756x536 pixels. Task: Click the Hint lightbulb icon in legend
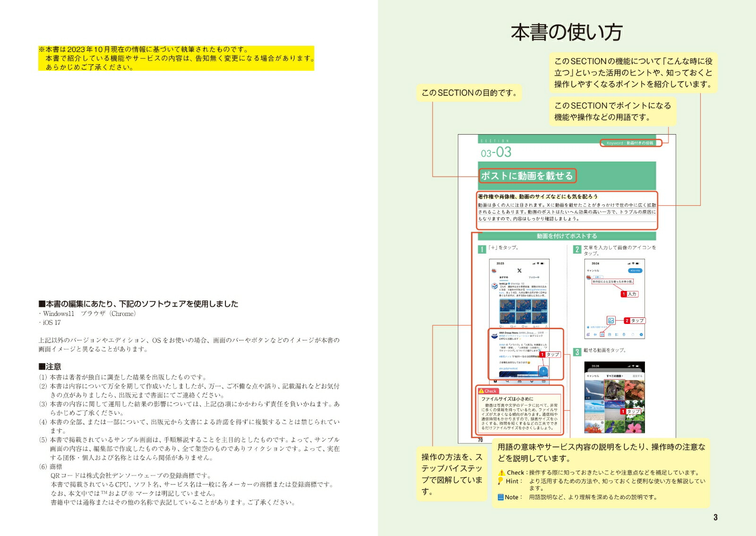coord(501,481)
